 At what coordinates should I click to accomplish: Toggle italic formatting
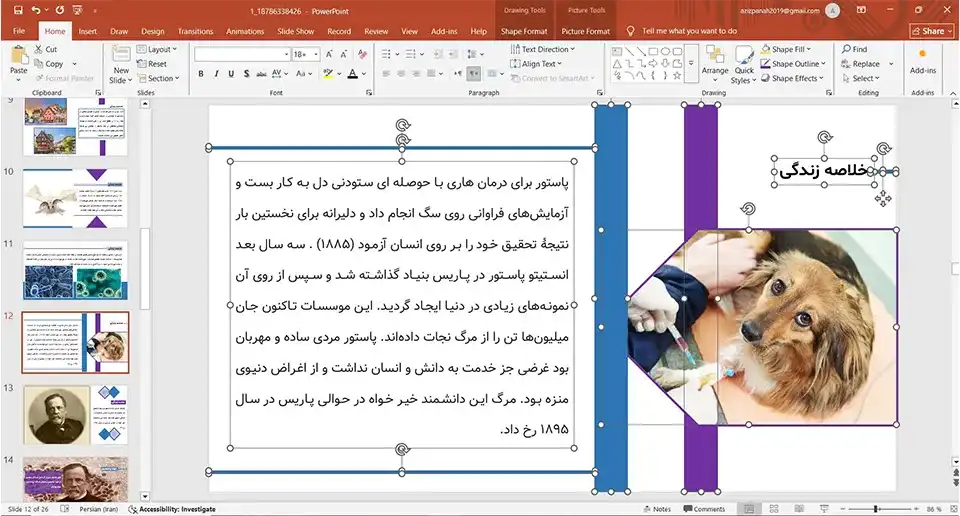coord(216,73)
